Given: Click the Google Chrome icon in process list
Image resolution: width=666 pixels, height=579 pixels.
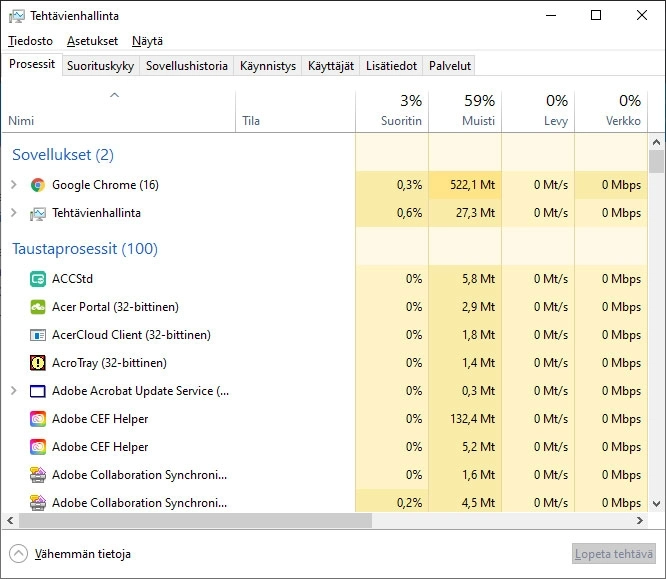Looking at the screenshot, I should [x=38, y=185].
